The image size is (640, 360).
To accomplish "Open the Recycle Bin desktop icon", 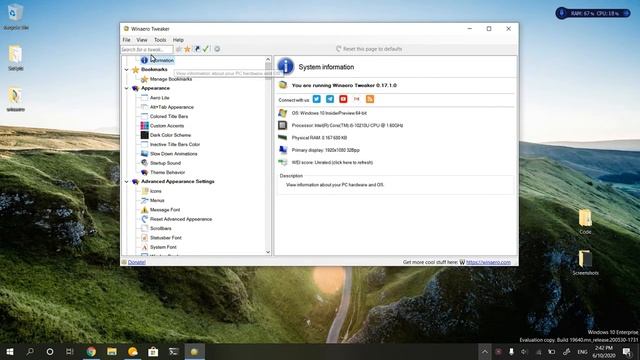I will pyautogui.click(x=16, y=17).
